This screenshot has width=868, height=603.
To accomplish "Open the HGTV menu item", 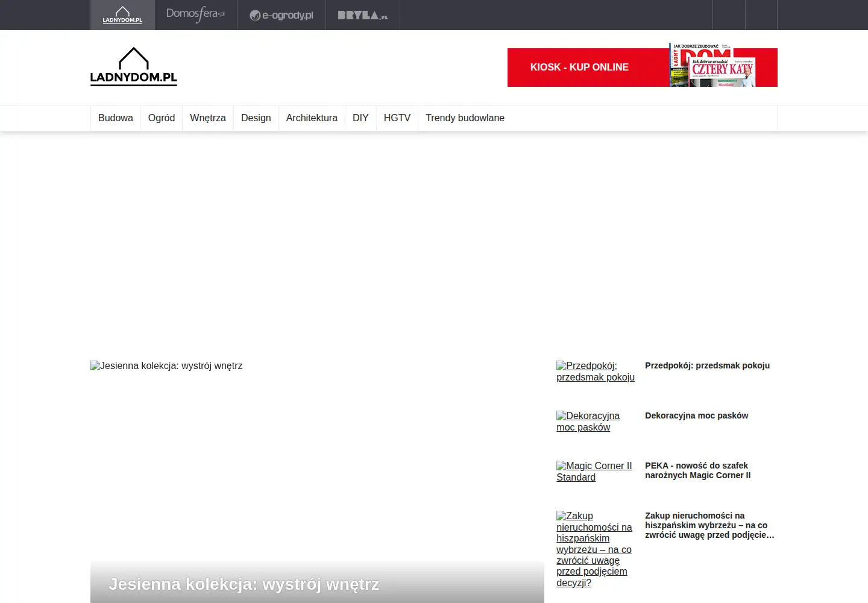I will tap(397, 118).
